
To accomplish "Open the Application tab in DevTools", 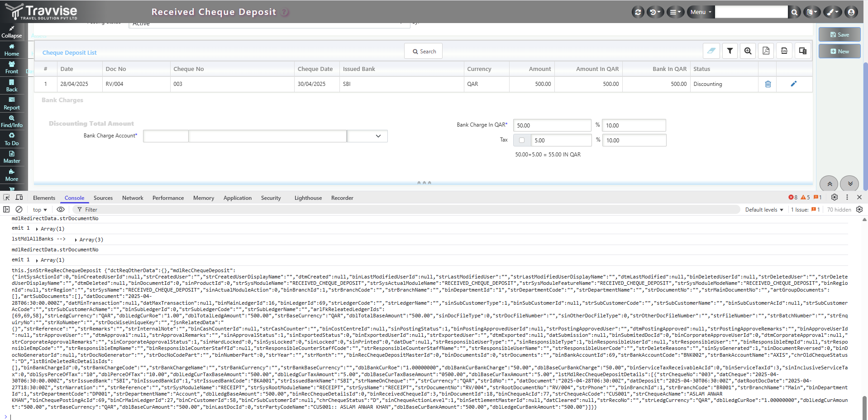I will pyautogui.click(x=238, y=198).
